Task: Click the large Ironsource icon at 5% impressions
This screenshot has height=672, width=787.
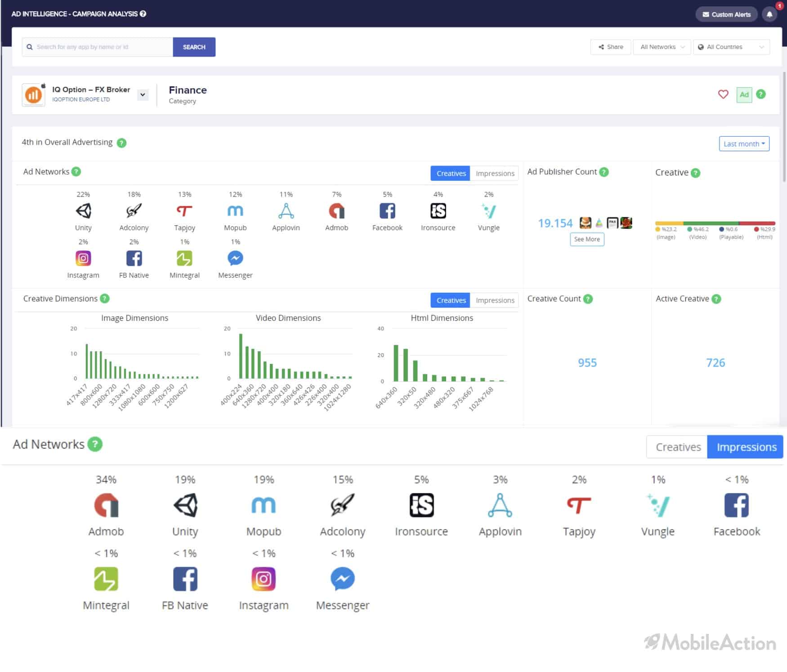Action: pyautogui.click(x=421, y=505)
